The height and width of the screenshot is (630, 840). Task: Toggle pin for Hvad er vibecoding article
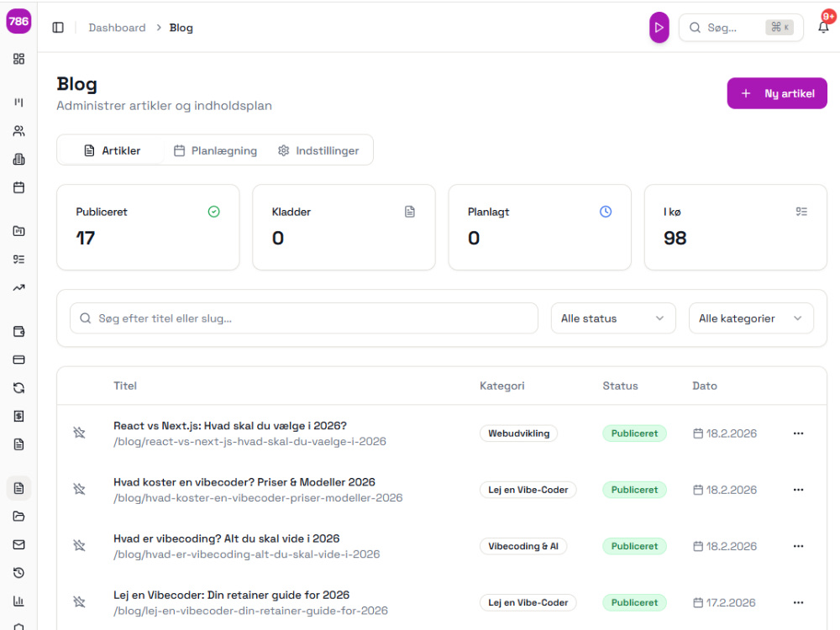coord(79,545)
